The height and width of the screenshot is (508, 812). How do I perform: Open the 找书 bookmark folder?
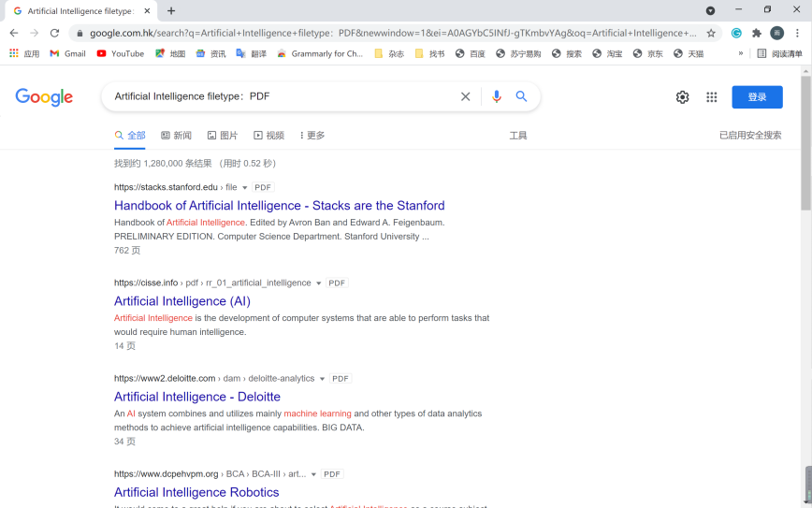429,53
